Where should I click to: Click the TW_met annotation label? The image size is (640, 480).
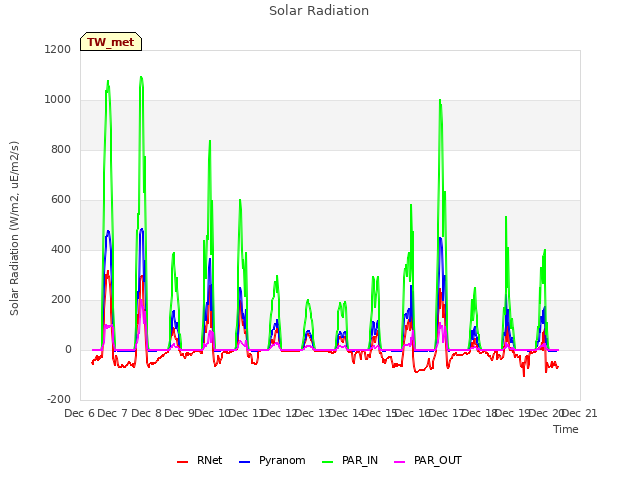pyautogui.click(x=111, y=42)
